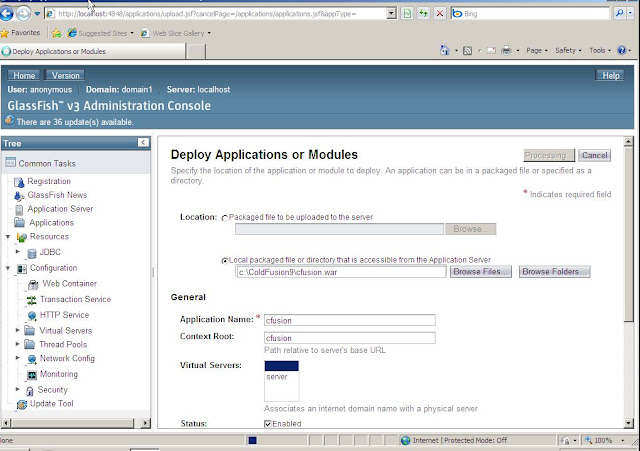
Task: Open the Web Slice Gallery dropdown
Action: coord(209,33)
